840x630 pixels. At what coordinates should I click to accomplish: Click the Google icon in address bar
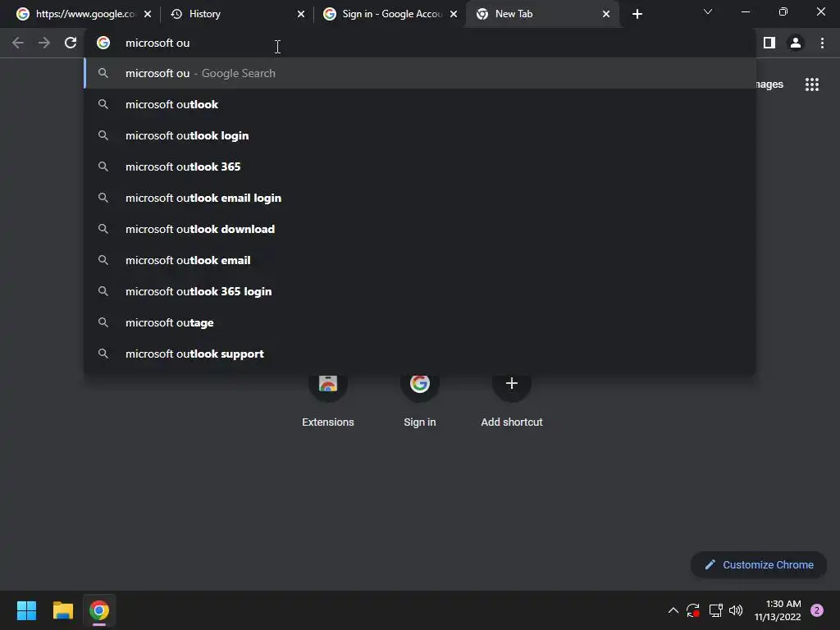point(103,43)
